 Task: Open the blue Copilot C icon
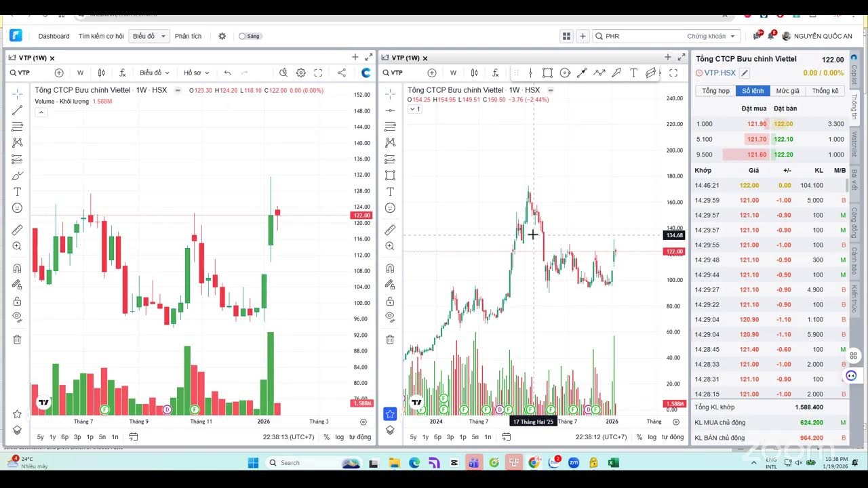tap(366, 73)
